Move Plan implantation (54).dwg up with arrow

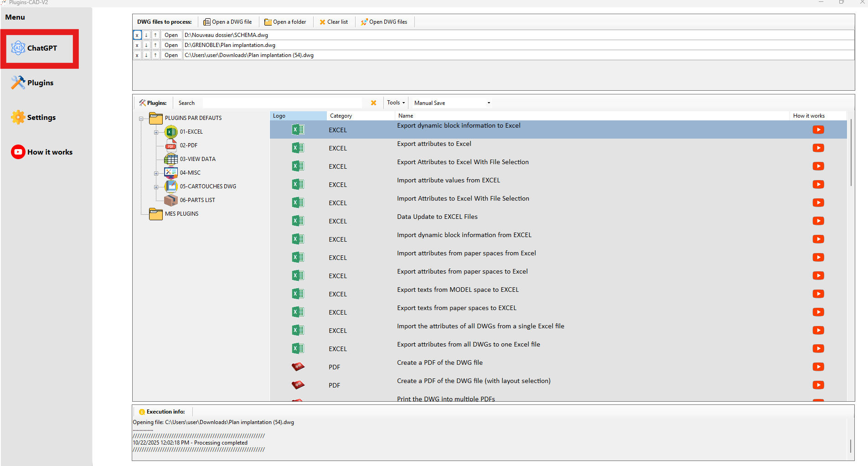point(155,55)
